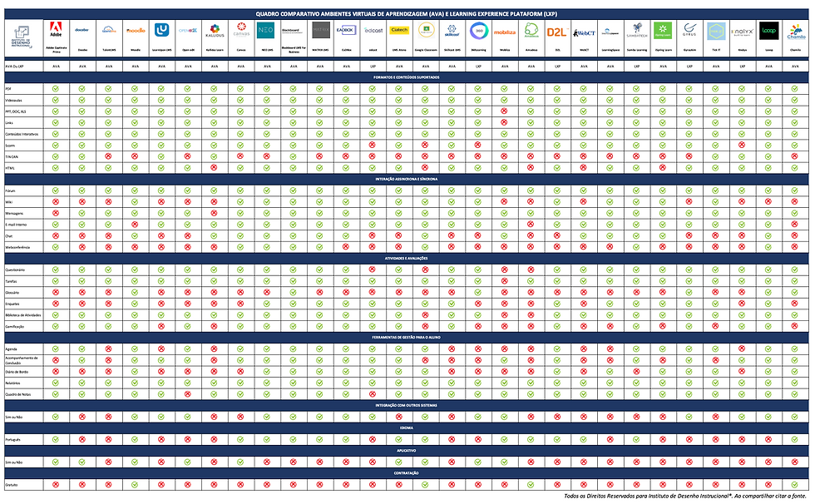Click the Todos os Direitos Reservados footer note

coord(685,497)
